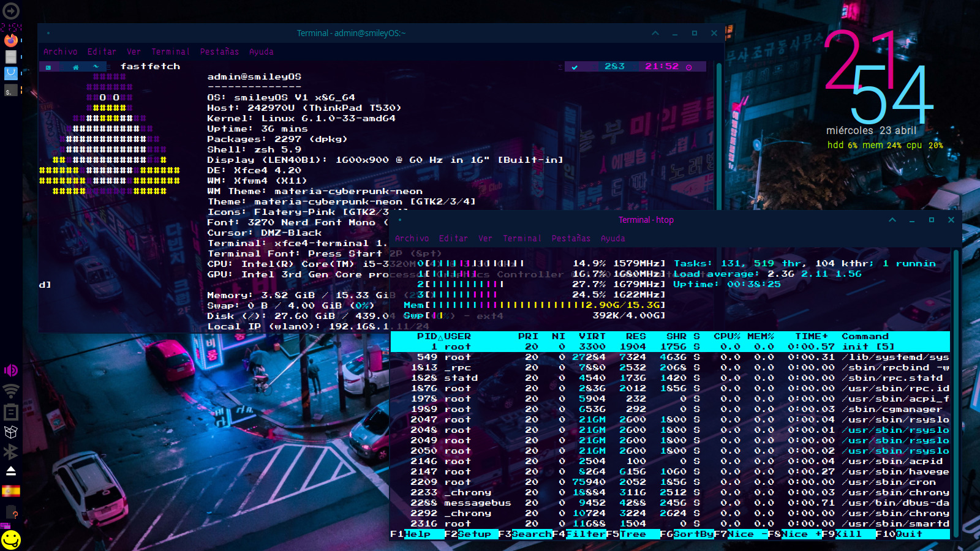Click the panel digital clock 21:54
The width and height of the screenshot is (980, 551).
point(11,28)
